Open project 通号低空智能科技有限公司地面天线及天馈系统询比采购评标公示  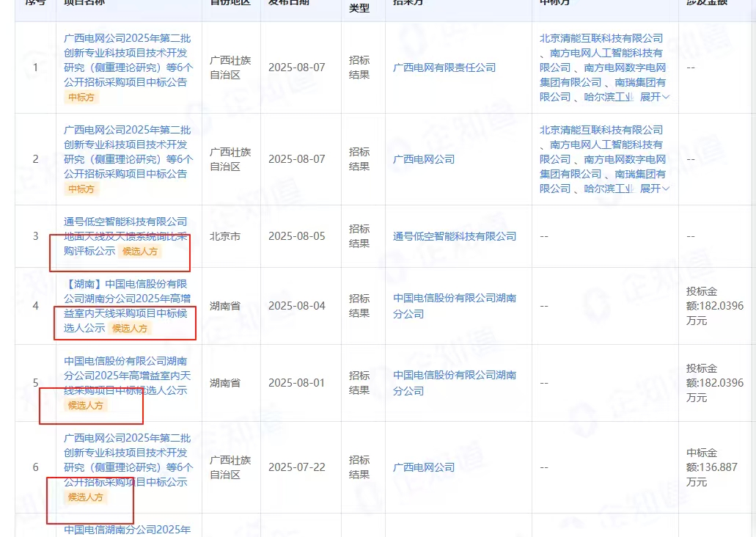pyautogui.click(x=125, y=236)
